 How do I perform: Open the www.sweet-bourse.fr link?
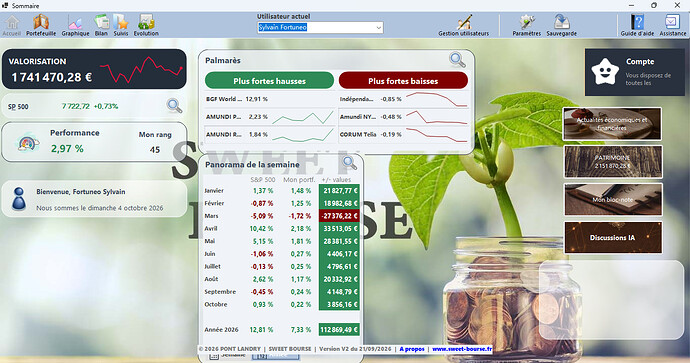[x=462, y=349]
